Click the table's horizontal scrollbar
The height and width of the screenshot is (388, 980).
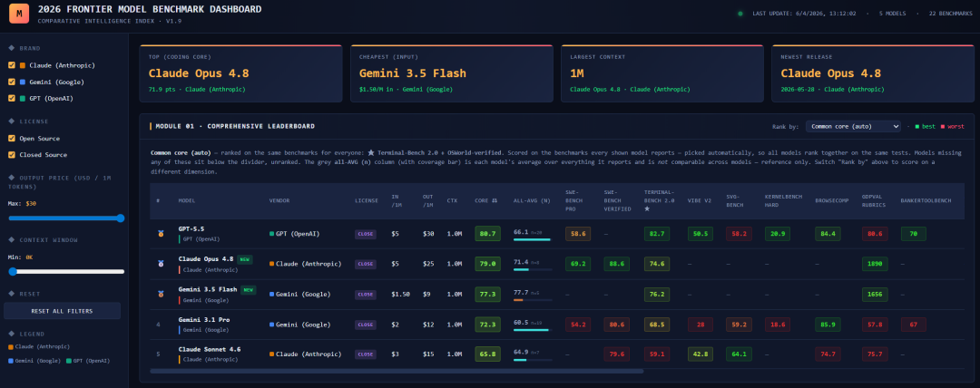coord(397,371)
